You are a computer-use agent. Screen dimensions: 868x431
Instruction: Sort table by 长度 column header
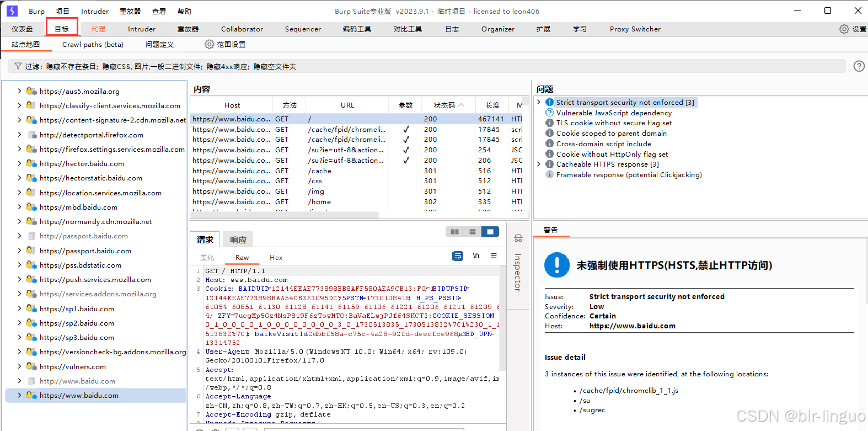coord(492,105)
